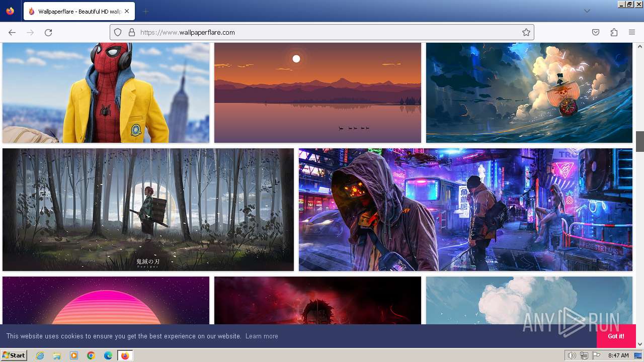644x362 pixels.
Task: Click the URL address field
Action: (322, 32)
